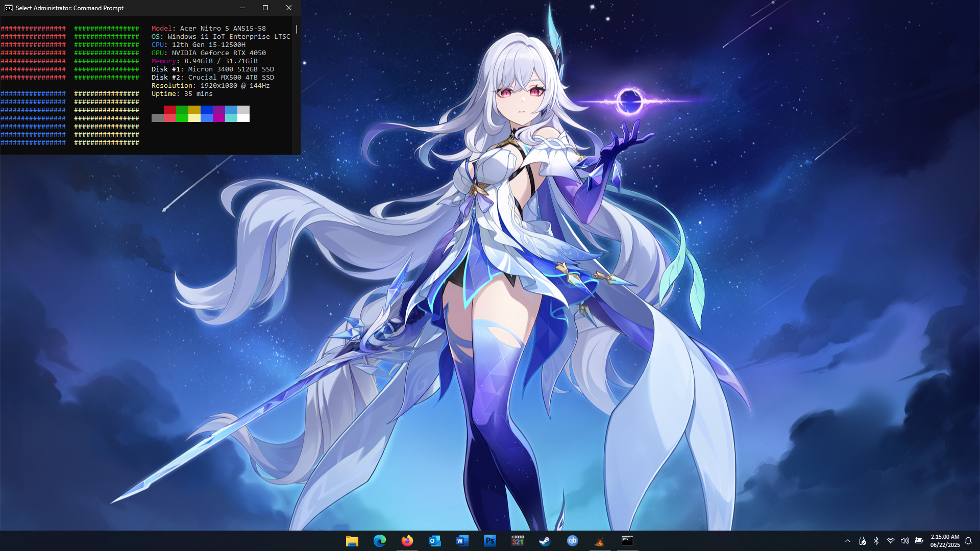980x551 pixels.
Task: Click the magenta "Memory" label
Action: (164, 61)
